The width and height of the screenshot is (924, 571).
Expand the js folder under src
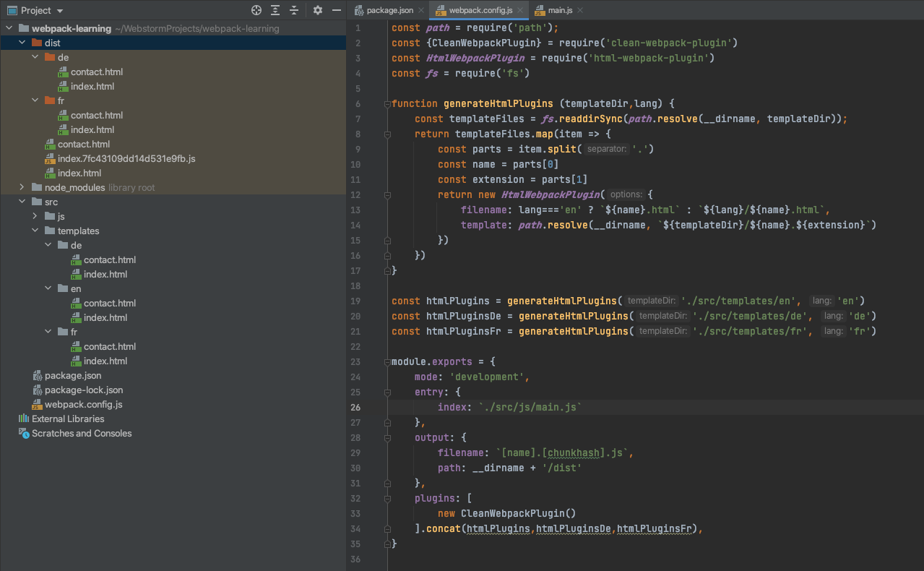click(35, 217)
